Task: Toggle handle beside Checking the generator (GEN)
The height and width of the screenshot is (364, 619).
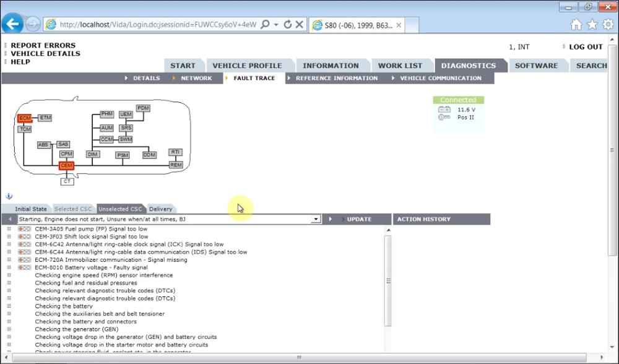Action: point(9,329)
